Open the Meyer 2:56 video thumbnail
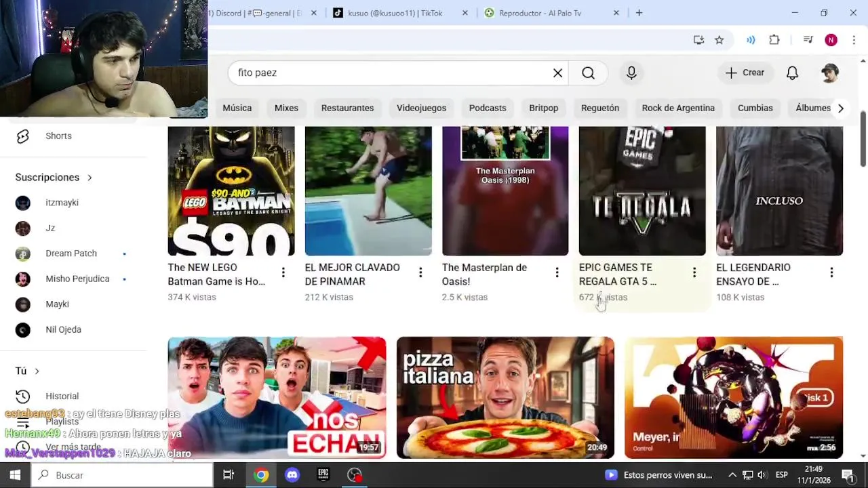The image size is (868, 488). click(734, 397)
